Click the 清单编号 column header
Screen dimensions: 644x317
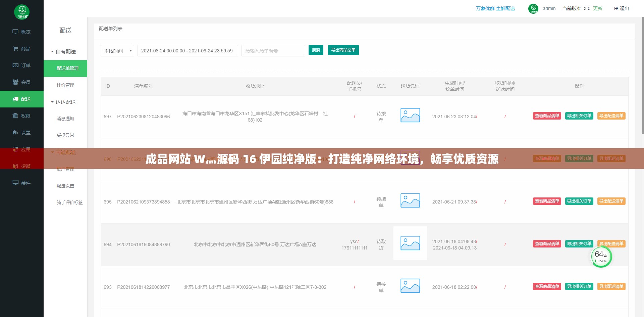pyautogui.click(x=144, y=86)
